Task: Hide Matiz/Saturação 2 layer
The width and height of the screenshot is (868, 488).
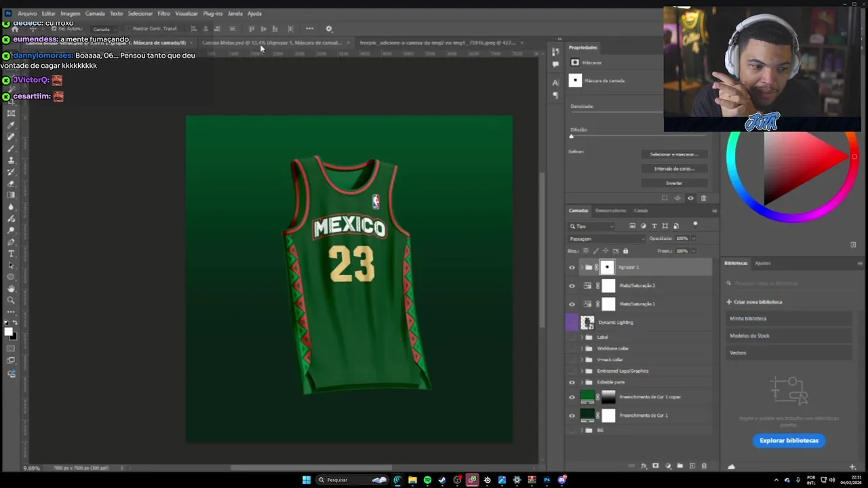Action: [572, 285]
